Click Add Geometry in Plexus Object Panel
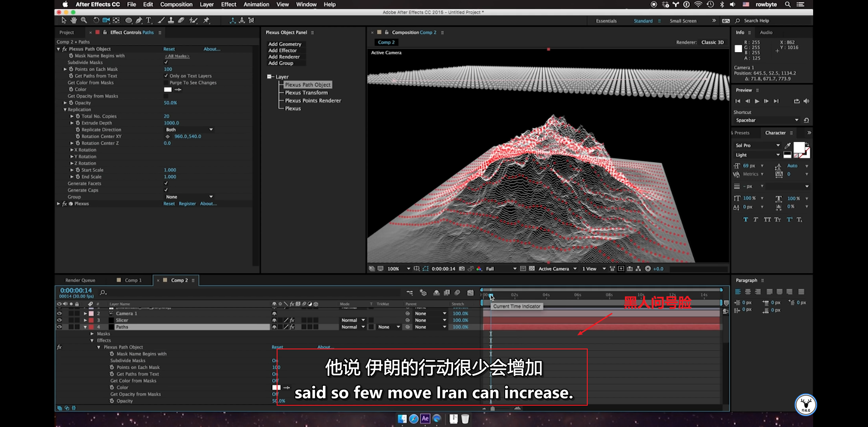Viewport: 868px width, 427px height. [x=285, y=44]
